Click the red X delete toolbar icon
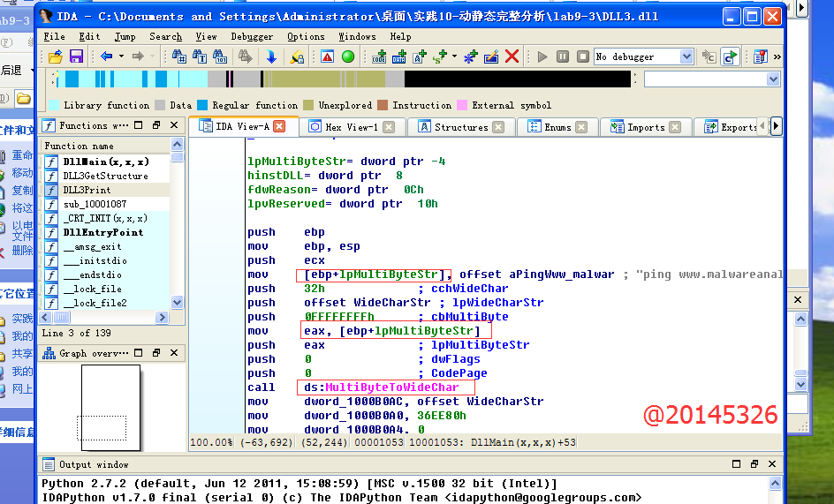 click(512, 56)
